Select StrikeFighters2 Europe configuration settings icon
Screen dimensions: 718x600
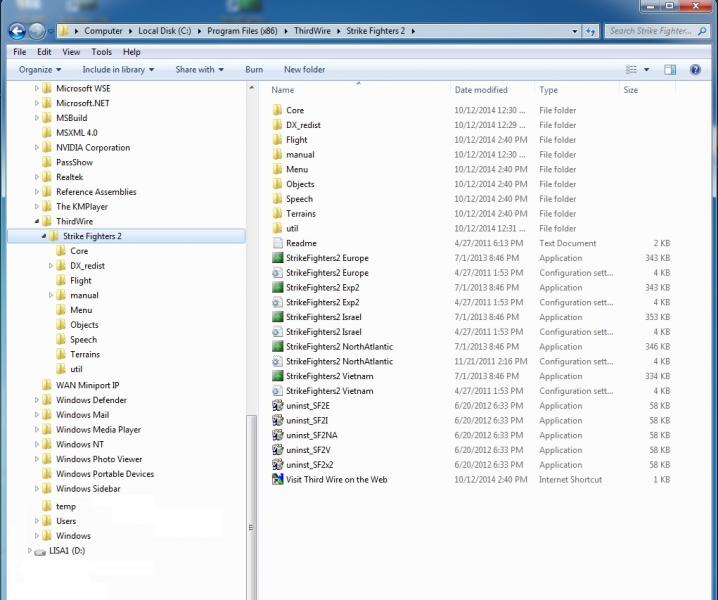tap(277, 273)
